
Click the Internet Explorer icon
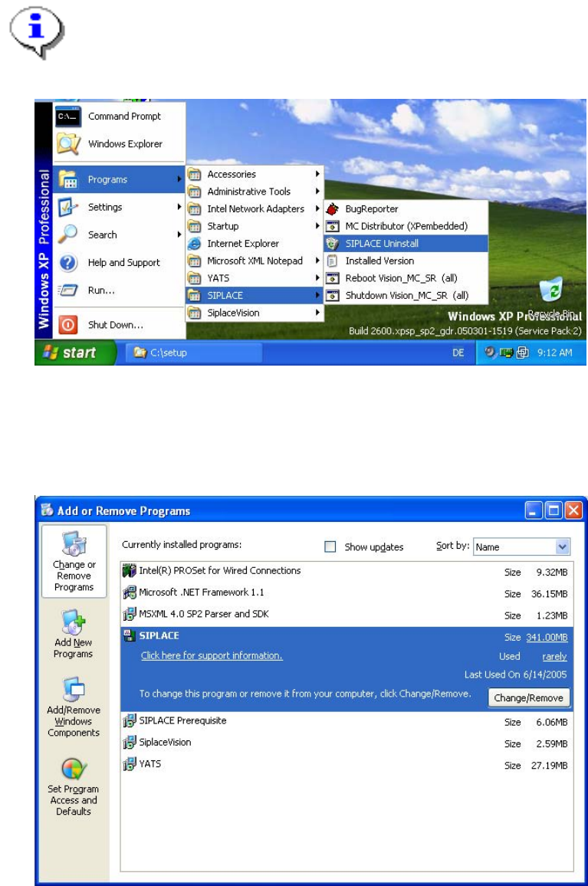[x=195, y=244]
